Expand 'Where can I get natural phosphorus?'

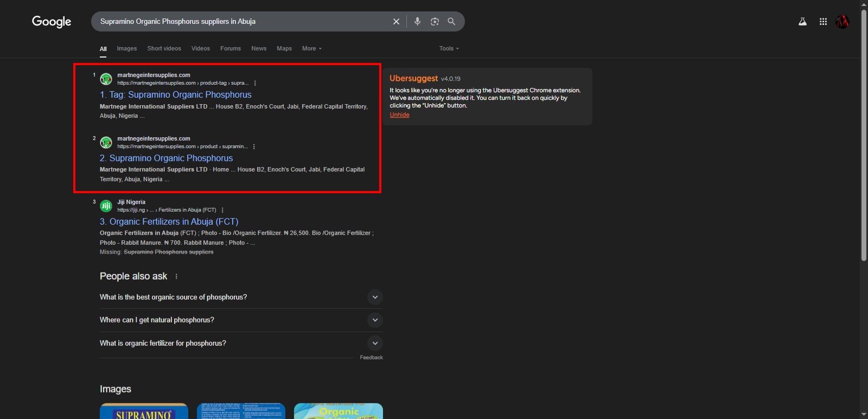click(375, 320)
